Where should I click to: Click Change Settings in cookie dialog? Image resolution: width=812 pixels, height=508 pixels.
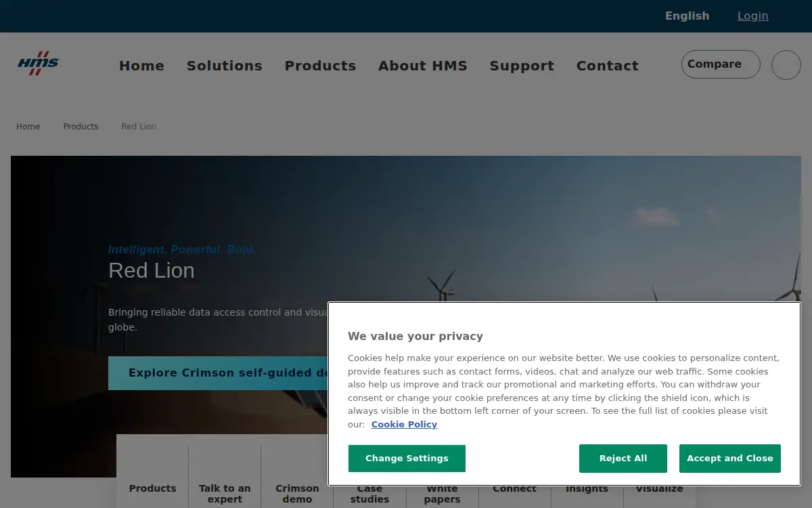tap(407, 459)
